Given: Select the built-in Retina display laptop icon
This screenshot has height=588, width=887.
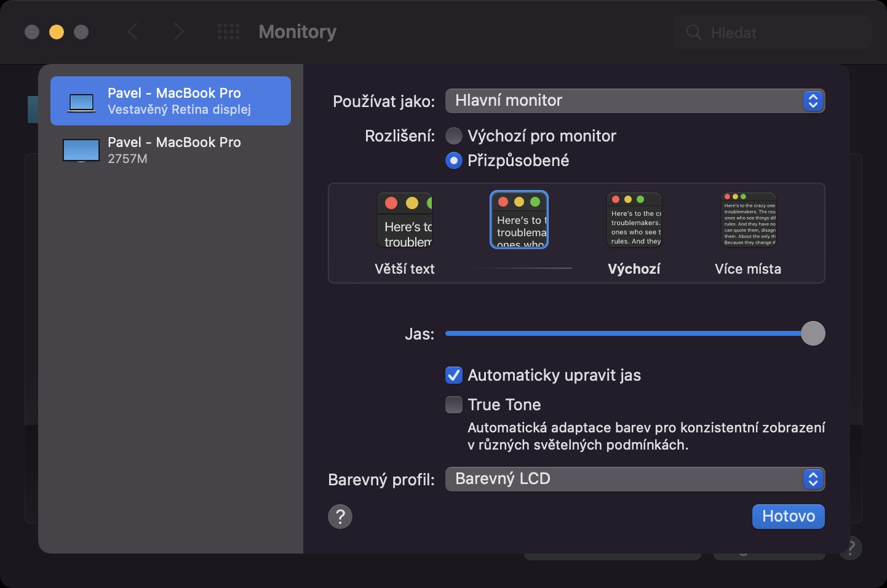Looking at the screenshot, I should pos(82,101).
